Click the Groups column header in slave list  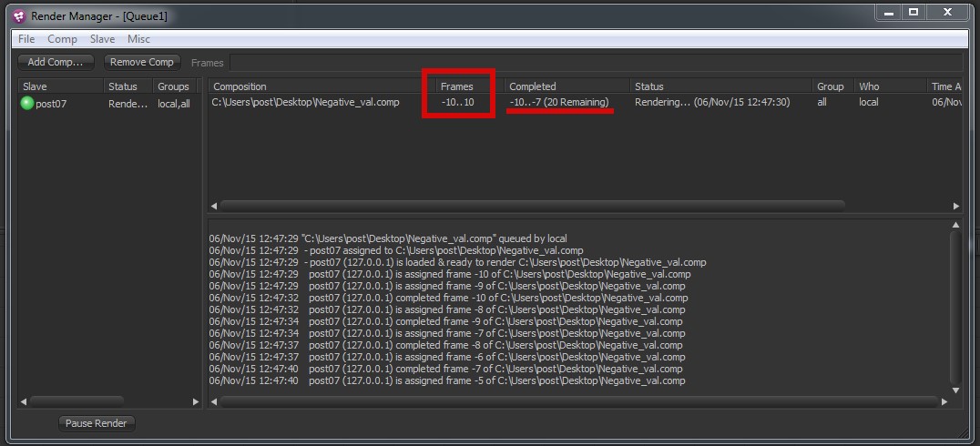(x=174, y=86)
